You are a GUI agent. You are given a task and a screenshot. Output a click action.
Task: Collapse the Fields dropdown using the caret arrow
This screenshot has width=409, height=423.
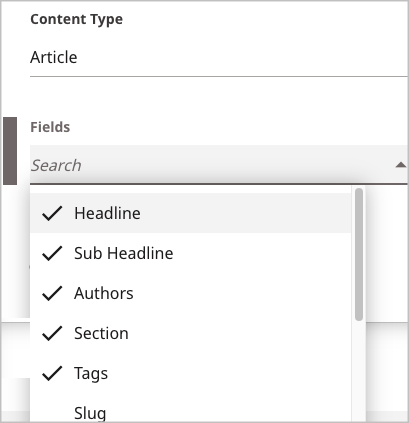(400, 165)
